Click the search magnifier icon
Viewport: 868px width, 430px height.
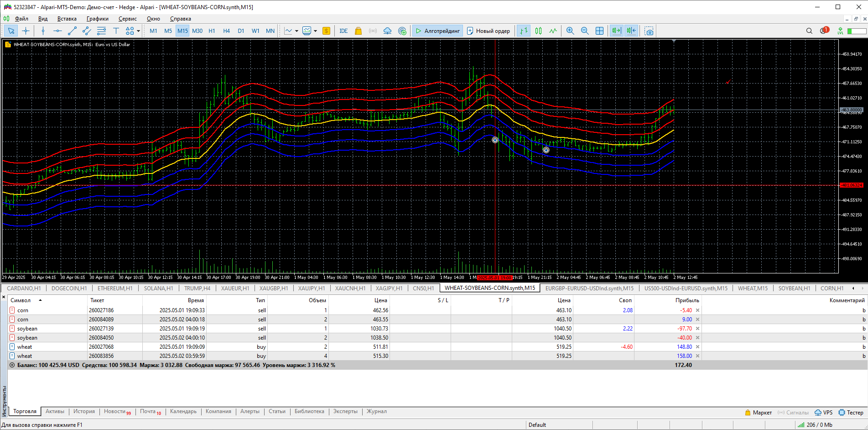(809, 31)
